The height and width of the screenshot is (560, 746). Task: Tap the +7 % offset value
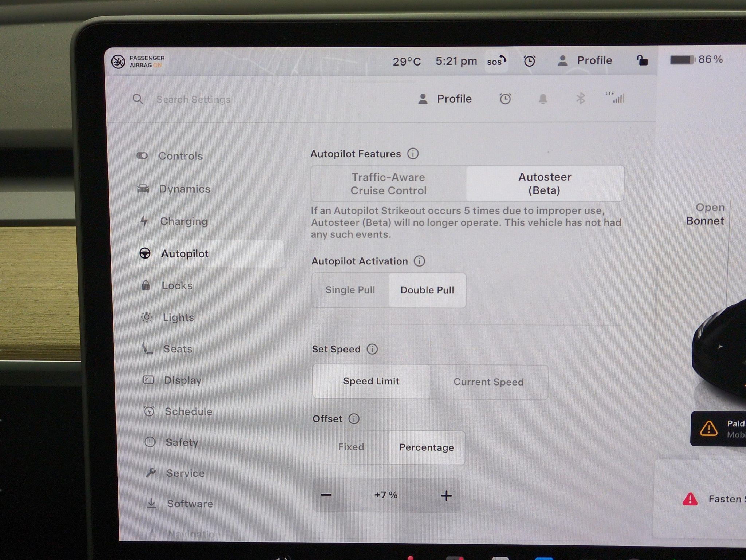386,495
